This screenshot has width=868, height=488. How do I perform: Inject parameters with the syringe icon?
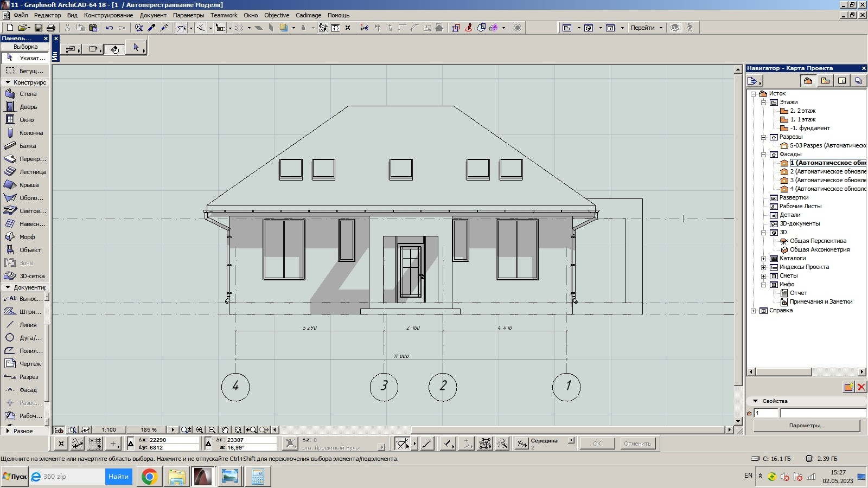164,28
